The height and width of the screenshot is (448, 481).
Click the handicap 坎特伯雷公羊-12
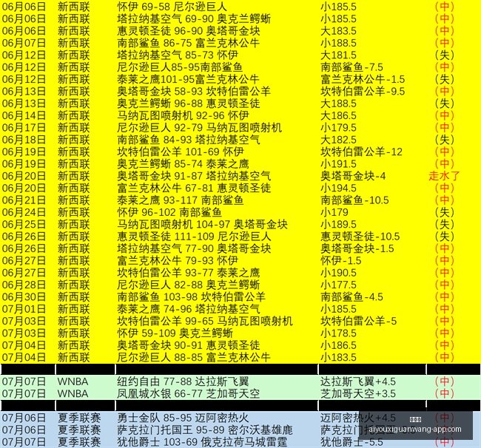[x=361, y=152]
